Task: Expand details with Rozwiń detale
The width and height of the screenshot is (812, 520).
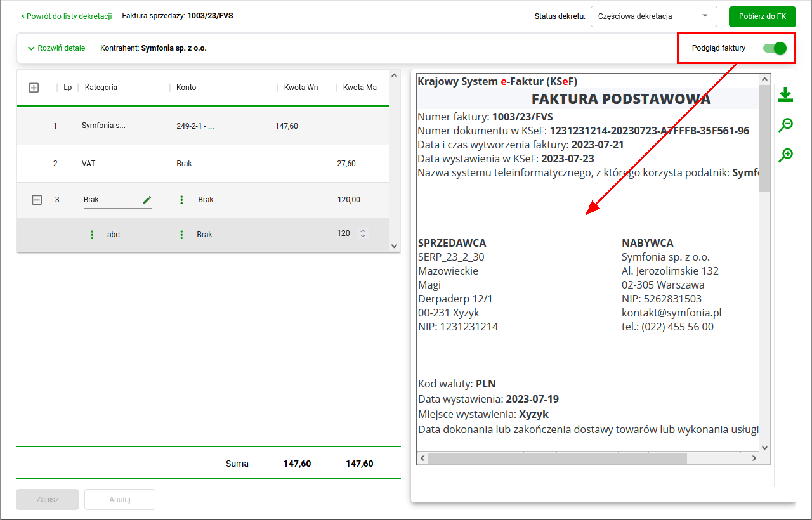Action: click(56, 48)
